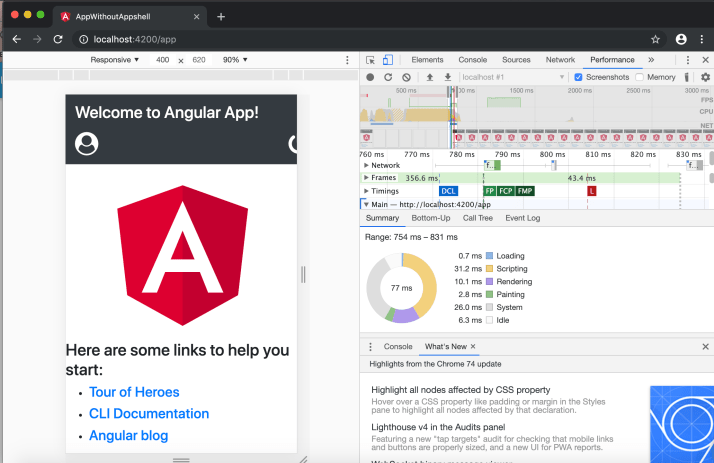Screen dimensions: 714x463
Task: Enable the Memory checkbox
Action: click(x=639, y=77)
